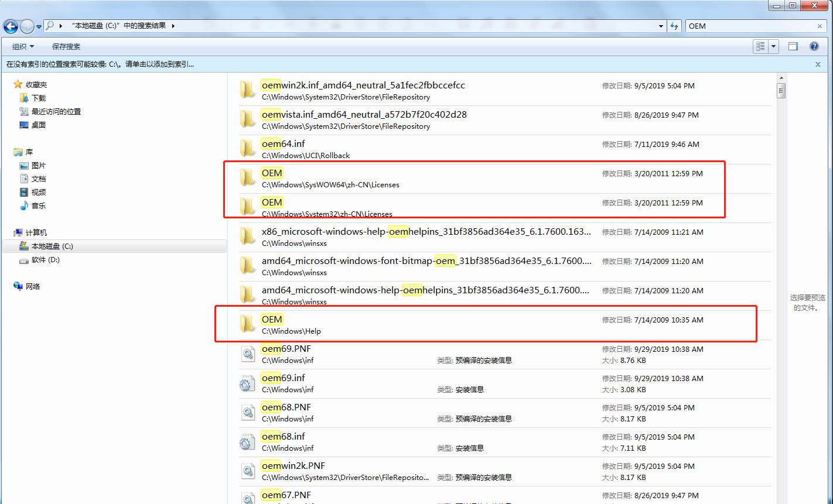The image size is (833, 504).
Task: Change the view using the view icon
Action: [x=760, y=46]
